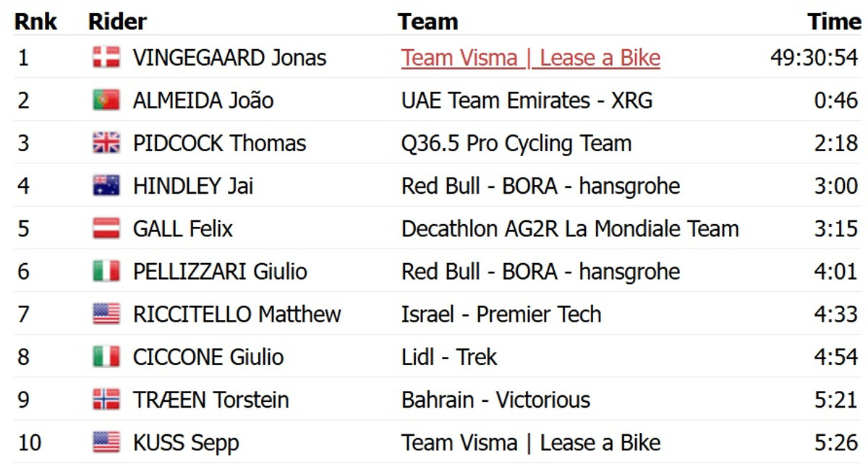Open Q36.5 Pro Cycling Team page
The width and height of the screenshot is (868, 464).
(516, 143)
